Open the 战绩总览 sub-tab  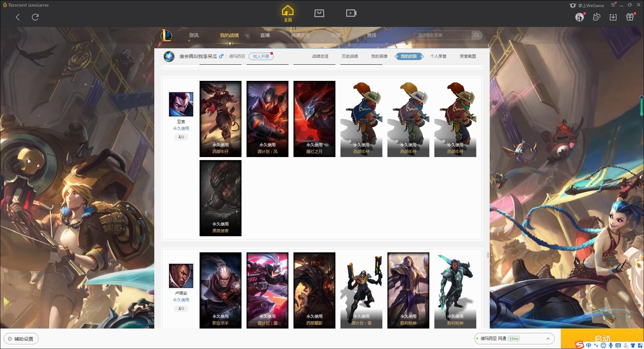tap(320, 56)
